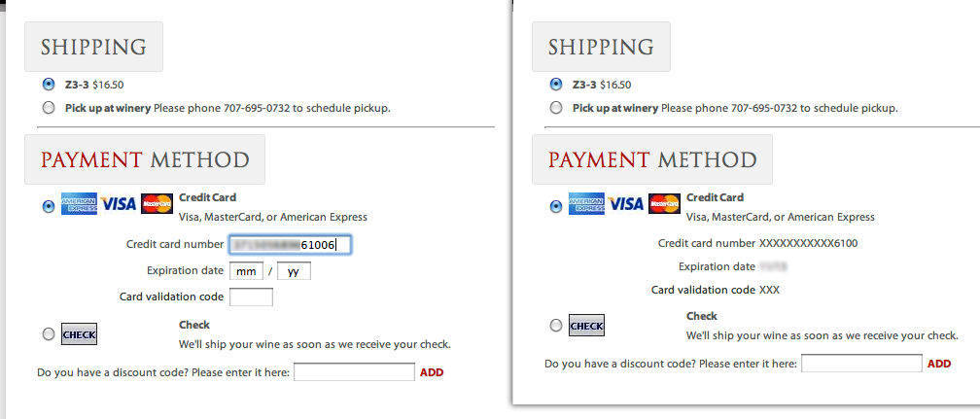The height and width of the screenshot is (419, 980).
Task: Click the ADD link in right panel
Action: pyautogui.click(x=939, y=364)
